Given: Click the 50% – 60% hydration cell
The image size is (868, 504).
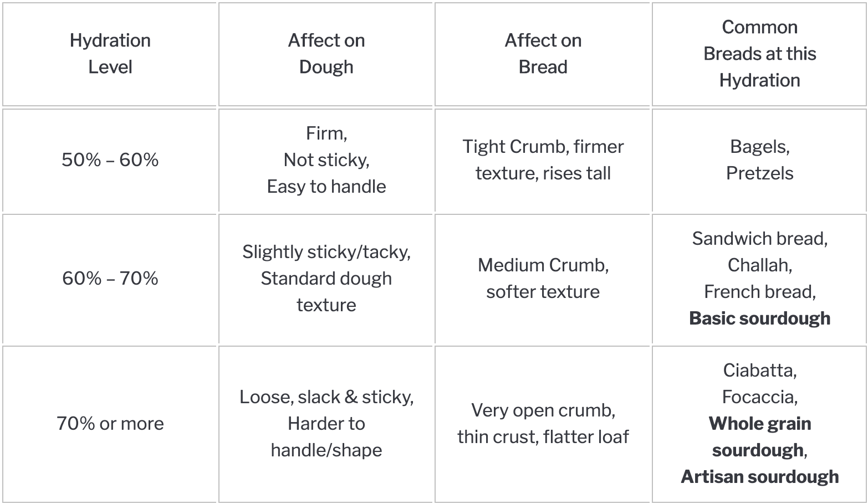Looking at the screenshot, I should point(110,160).
